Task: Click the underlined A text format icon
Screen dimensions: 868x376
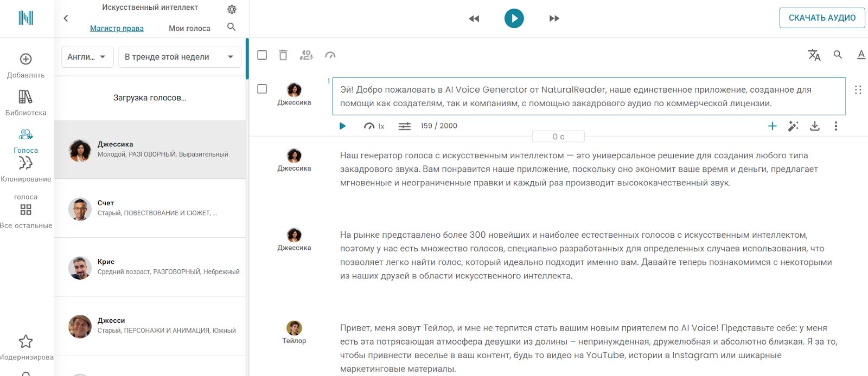Action: (861, 55)
